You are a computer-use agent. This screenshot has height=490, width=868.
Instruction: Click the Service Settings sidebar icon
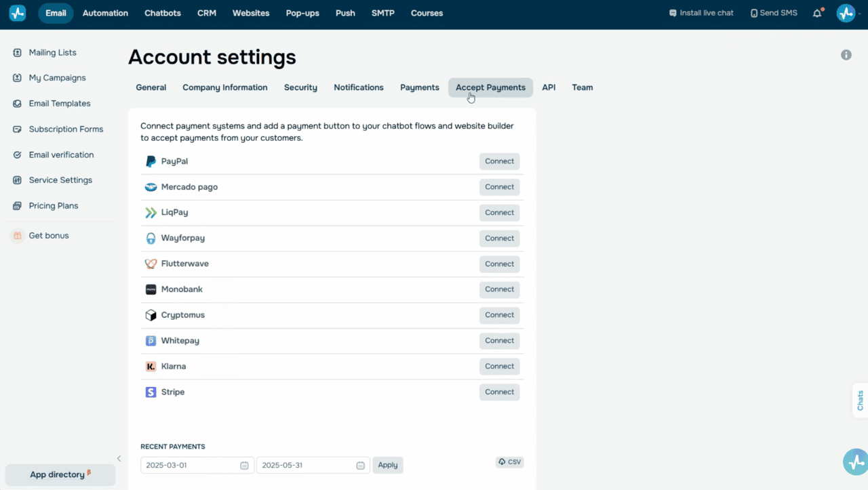(17, 180)
